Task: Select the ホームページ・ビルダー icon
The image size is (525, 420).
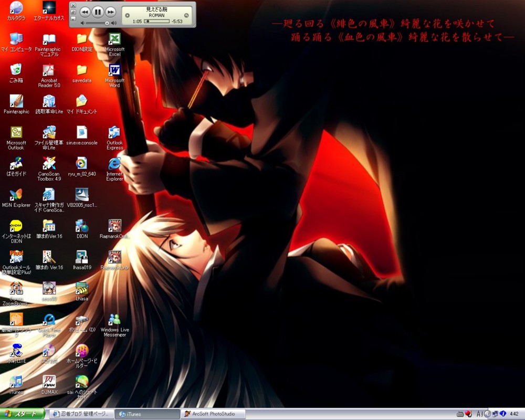Action: click(x=82, y=356)
